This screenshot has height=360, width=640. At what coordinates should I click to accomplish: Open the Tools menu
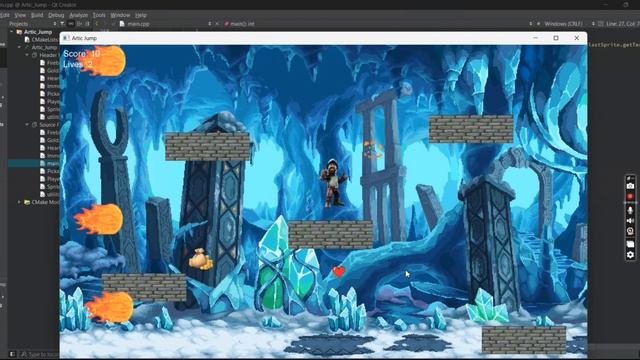click(99, 15)
